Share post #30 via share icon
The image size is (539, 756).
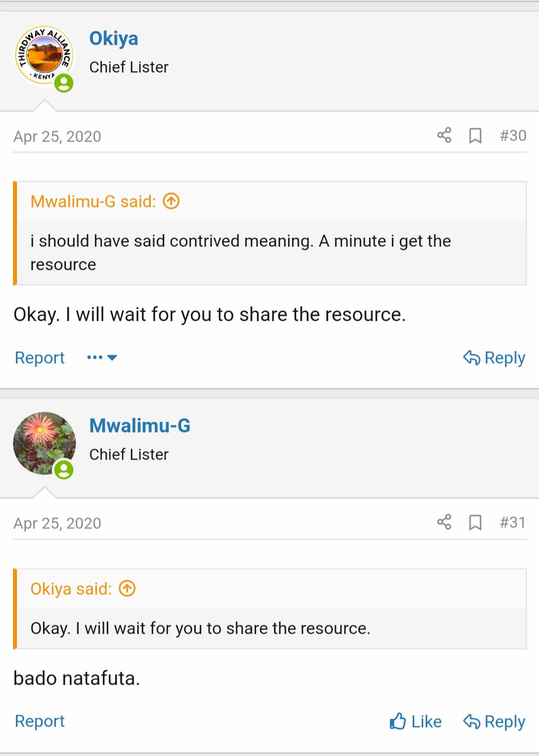point(444,135)
